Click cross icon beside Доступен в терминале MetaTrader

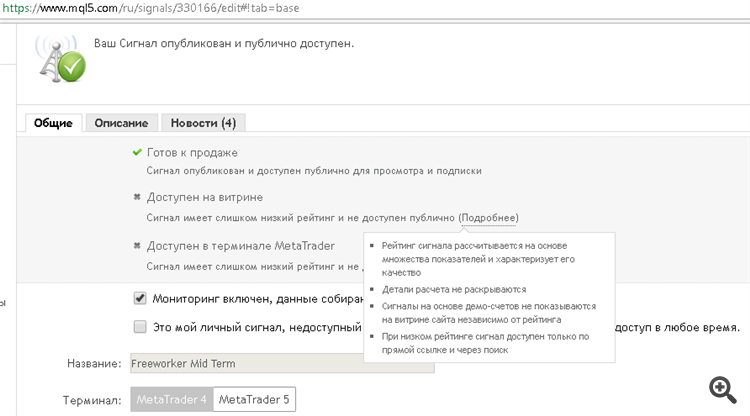coord(137,245)
